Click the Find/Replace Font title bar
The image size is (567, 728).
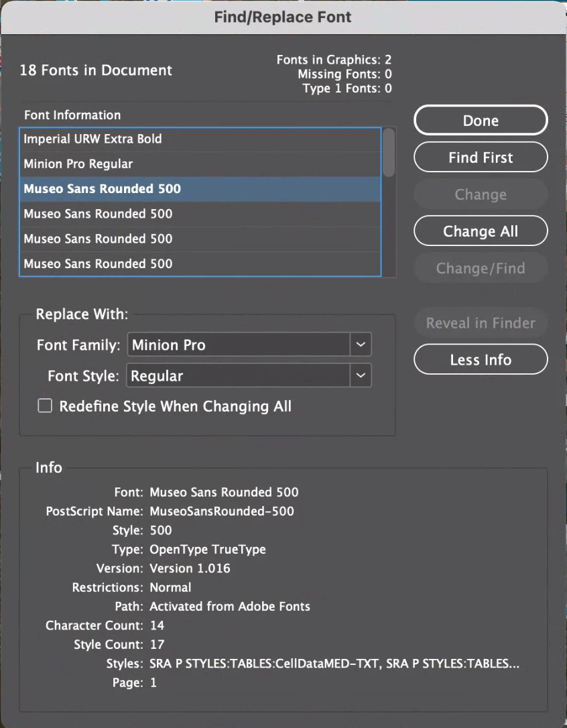click(283, 17)
